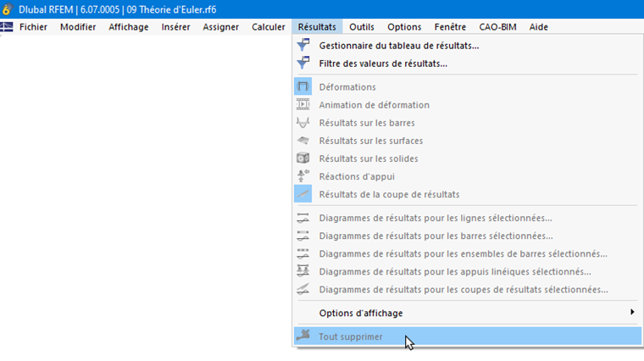
Task: Choose Tout supprimer in Résultats menu
Action: (467, 336)
